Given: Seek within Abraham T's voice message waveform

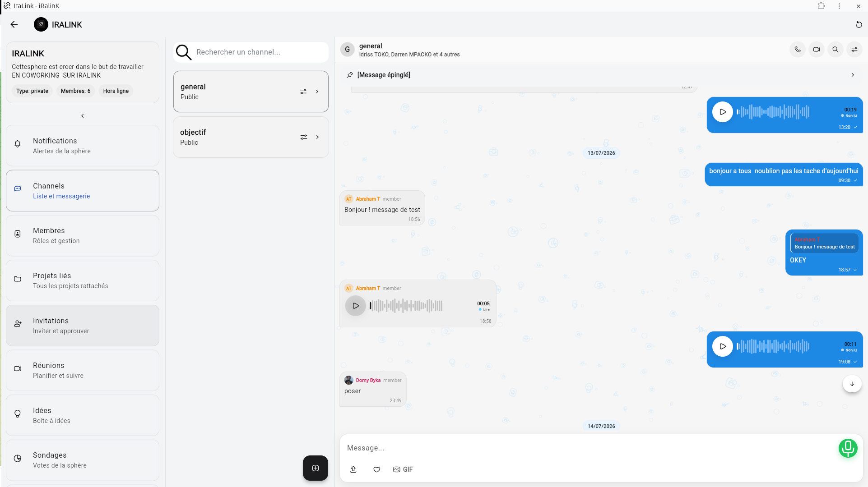Looking at the screenshot, I should [x=406, y=306].
